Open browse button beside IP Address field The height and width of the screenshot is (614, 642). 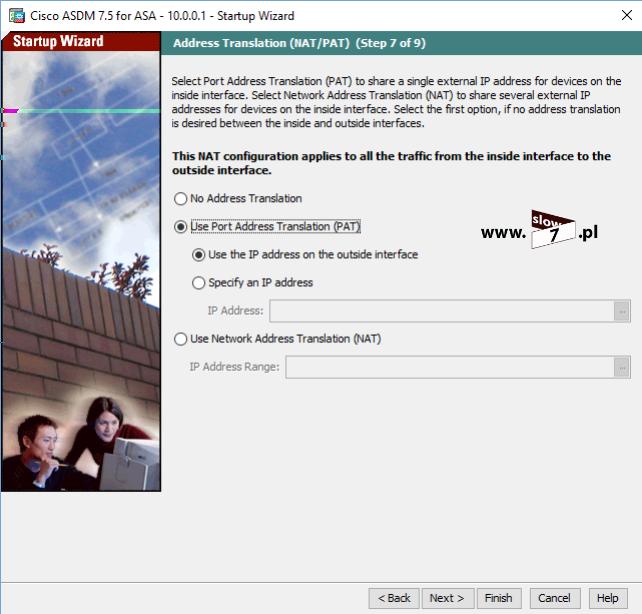point(622,311)
